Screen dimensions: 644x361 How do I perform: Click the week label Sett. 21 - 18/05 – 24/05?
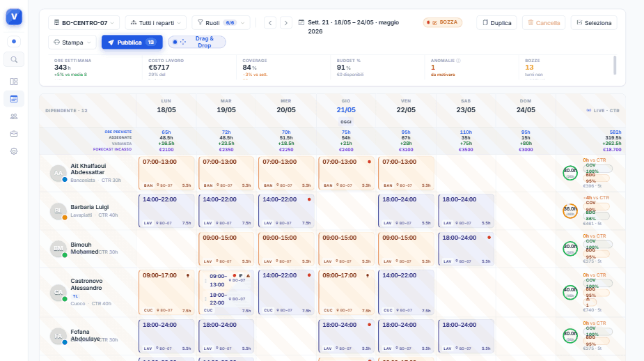[x=353, y=26]
